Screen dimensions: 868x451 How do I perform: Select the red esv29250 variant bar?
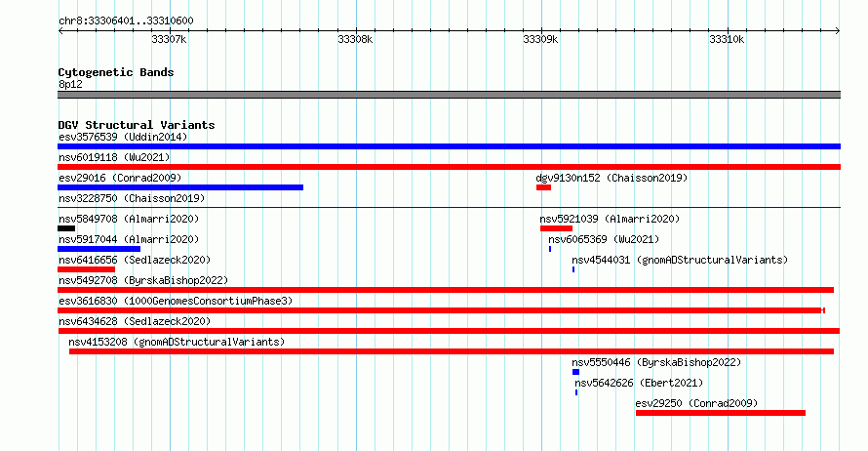coord(721,413)
